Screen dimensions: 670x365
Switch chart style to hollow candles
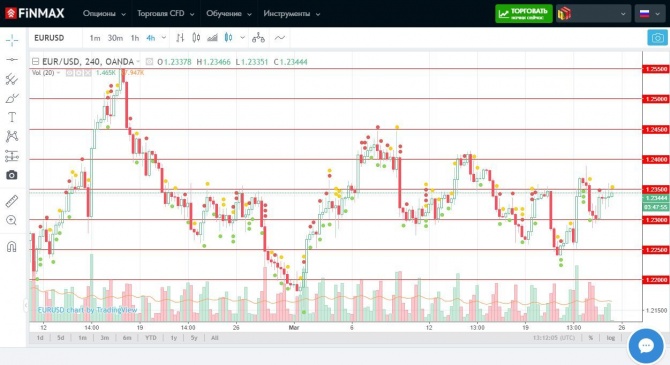(x=196, y=38)
